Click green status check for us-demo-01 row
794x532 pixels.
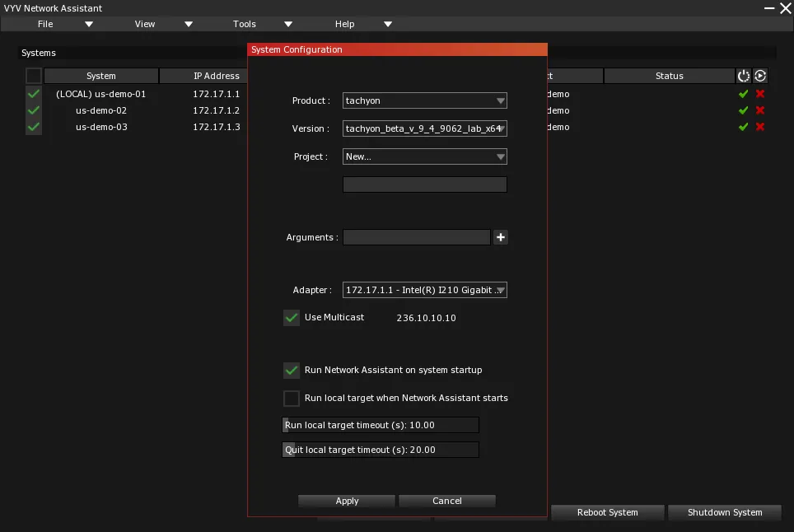point(743,94)
